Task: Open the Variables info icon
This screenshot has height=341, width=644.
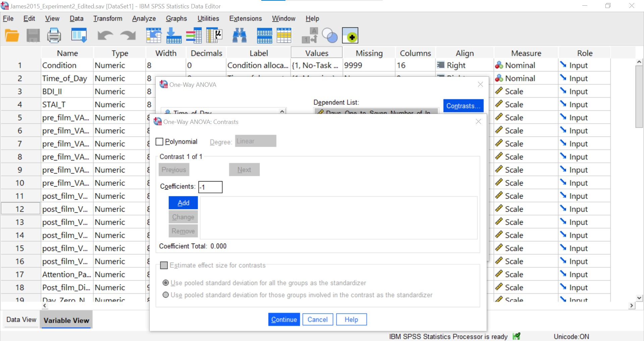Action: tap(194, 36)
